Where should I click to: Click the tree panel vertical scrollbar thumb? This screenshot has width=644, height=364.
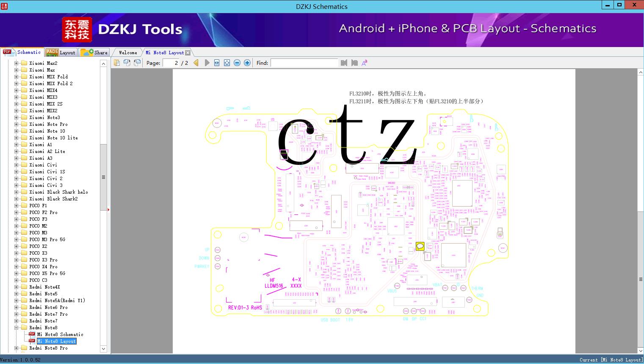[x=103, y=177]
